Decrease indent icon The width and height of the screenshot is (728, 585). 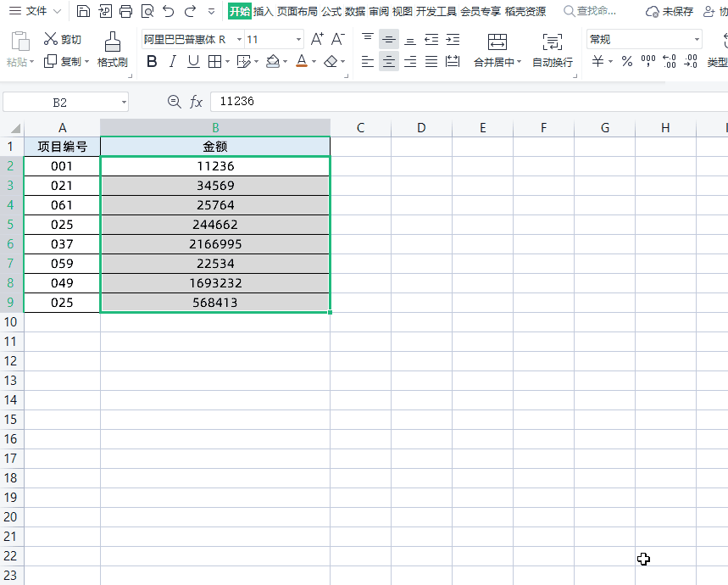pos(431,40)
